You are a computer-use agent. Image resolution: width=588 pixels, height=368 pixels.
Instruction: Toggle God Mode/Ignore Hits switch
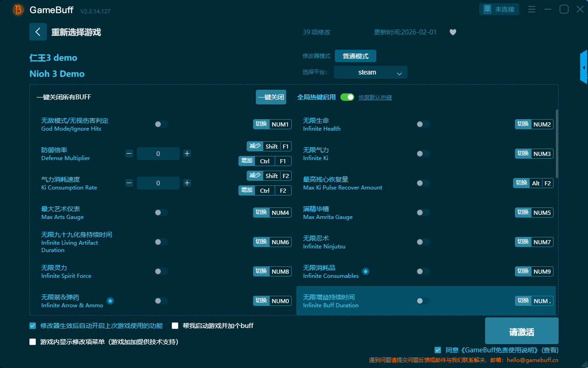coord(161,124)
